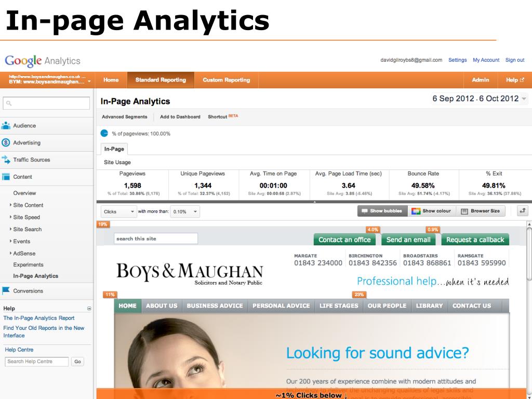Toggle Browser Size view
532x399 pixels.
point(481,211)
